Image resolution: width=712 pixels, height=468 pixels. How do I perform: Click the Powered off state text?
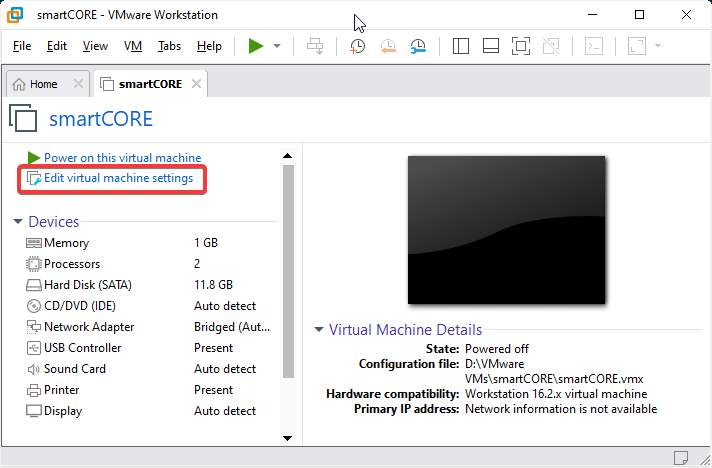pyautogui.click(x=497, y=349)
